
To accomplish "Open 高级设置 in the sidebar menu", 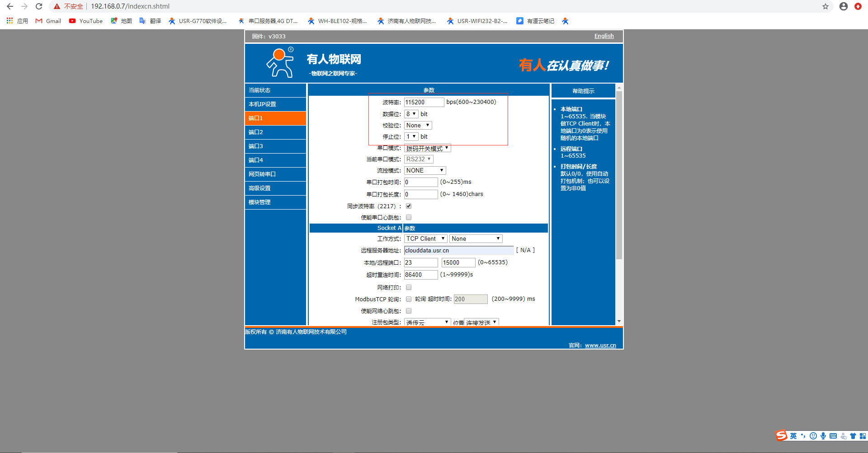I will (x=275, y=188).
